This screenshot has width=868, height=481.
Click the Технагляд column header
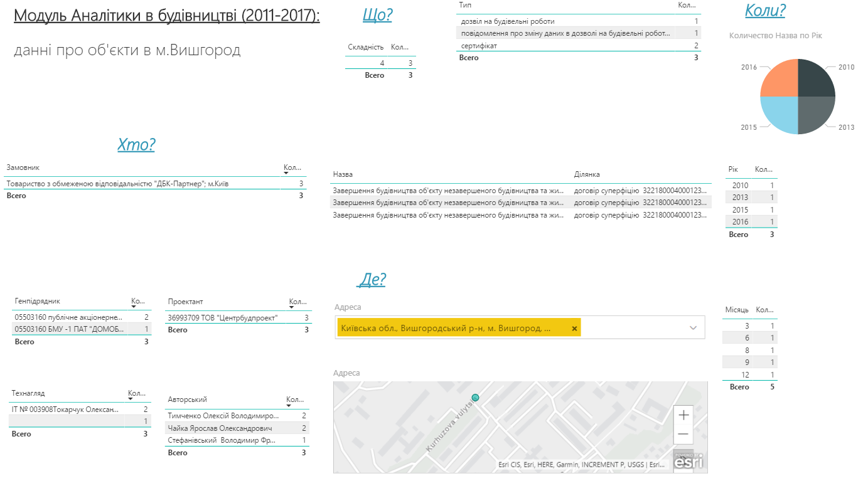pos(28,394)
